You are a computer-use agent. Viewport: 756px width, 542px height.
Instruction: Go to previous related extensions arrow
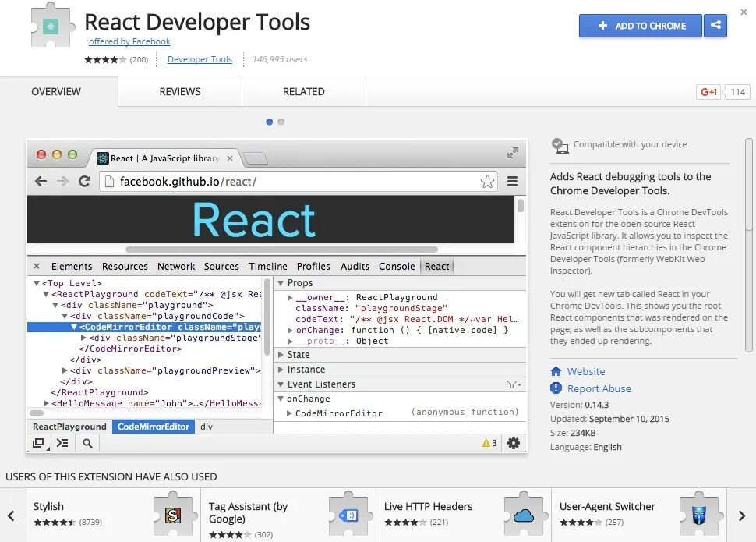(x=12, y=516)
